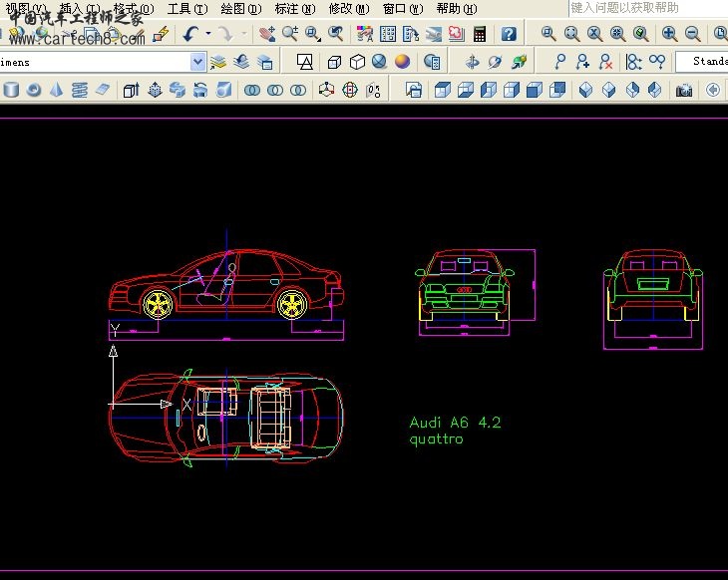The width and height of the screenshot is (728, 580).
Task: Click the Layer Previous icon
Action: coord(241,62)
